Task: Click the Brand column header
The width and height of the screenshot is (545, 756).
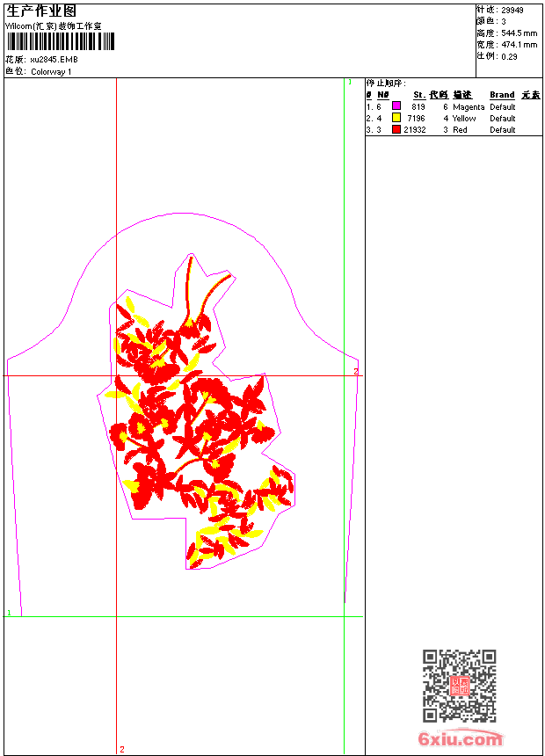Action: point(502,95)
